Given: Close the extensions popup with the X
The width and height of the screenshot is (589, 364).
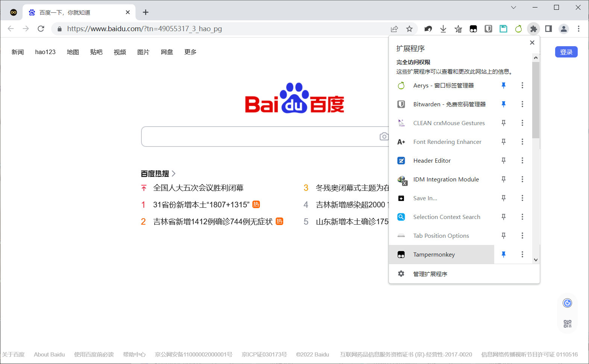Looking at the screenshot, I should (532, 42).
